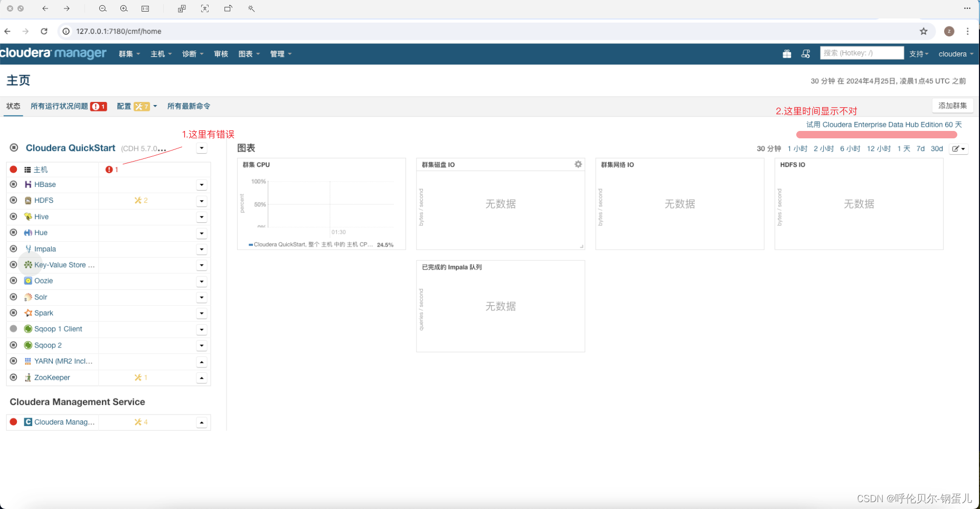Click the Solr service icon
The image size is (980, 509).
click(28, 297)
